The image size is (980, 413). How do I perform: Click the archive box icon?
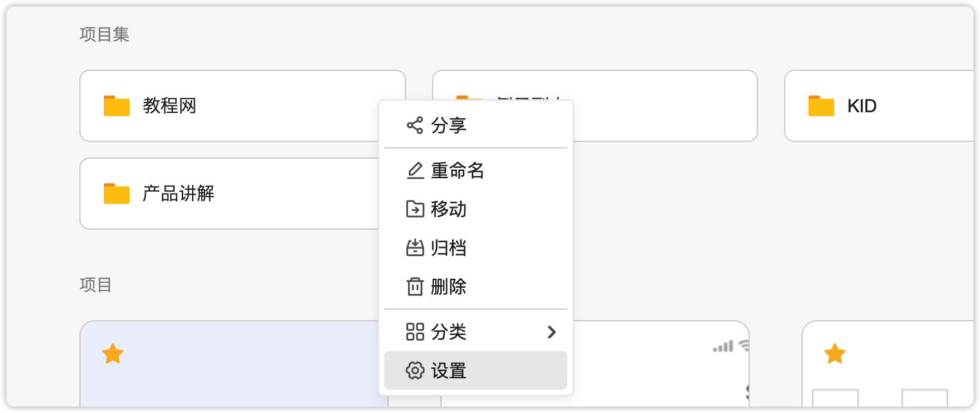point(415,248)
